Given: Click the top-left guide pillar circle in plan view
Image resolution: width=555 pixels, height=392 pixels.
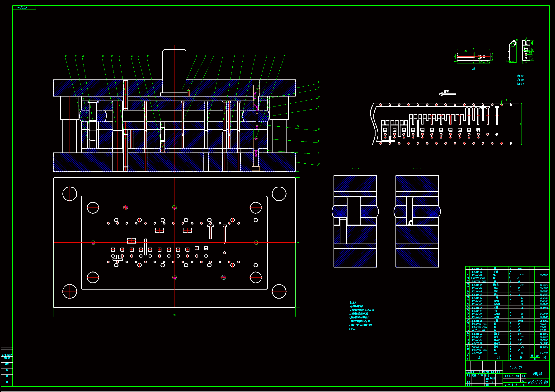Looking at the screenshot, I should click(70, 194).
